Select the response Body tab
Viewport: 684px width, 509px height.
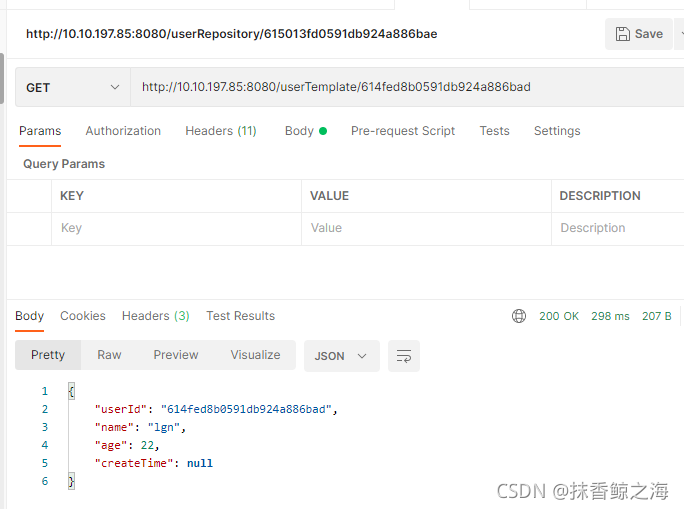click(29, 316)
